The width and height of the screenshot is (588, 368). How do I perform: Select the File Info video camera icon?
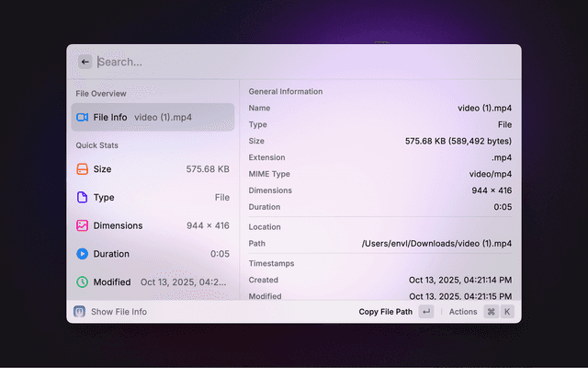tap(82, 118)
